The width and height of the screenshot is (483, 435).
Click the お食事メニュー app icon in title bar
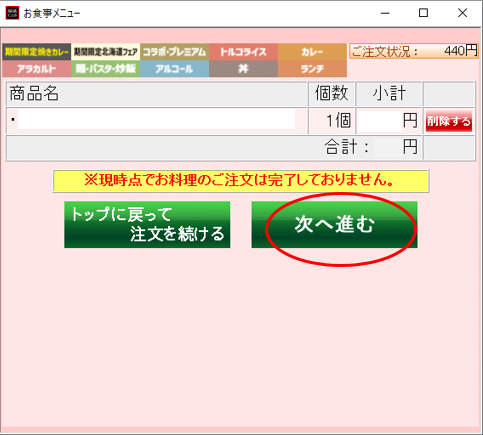pos(13,13)
